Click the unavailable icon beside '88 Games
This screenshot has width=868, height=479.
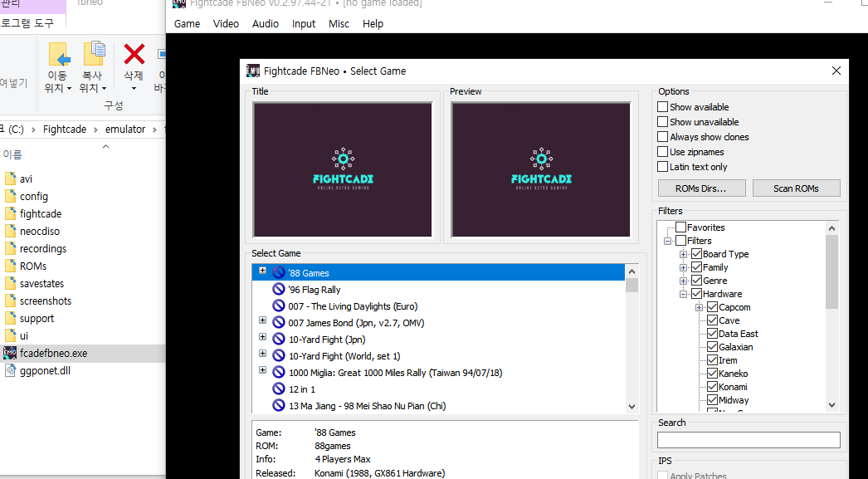(279, 272)
